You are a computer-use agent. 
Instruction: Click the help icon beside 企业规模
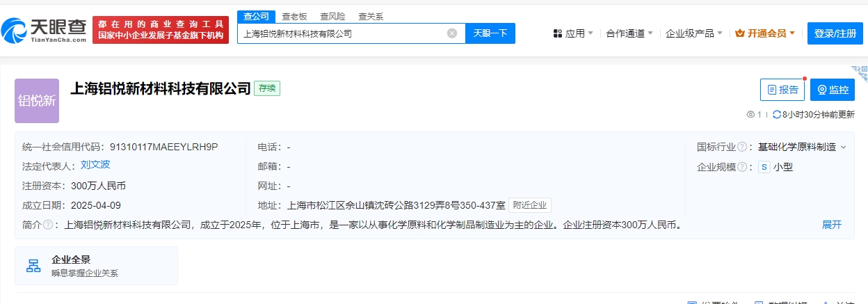click(x=742, y=167)
